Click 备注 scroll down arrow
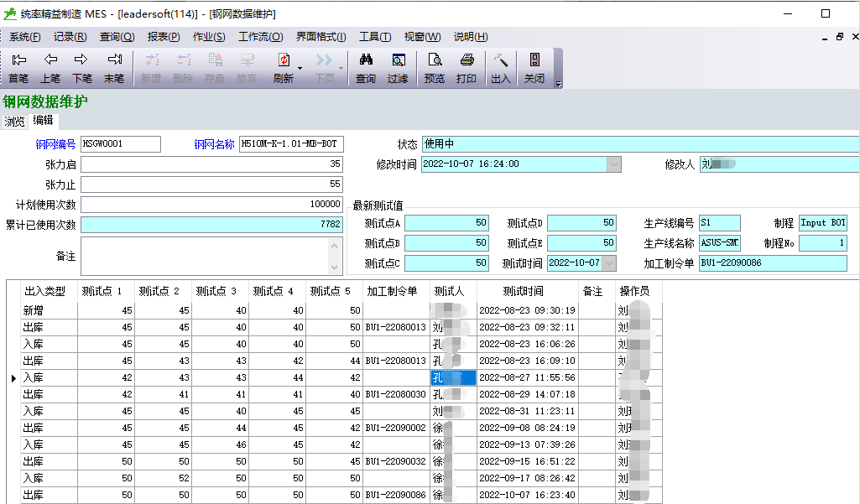Viewport: 860px width, 504px height. [335, 267]
